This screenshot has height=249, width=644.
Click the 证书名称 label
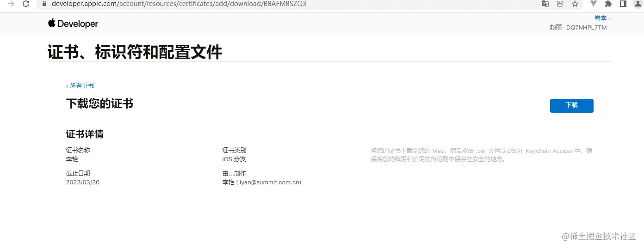coord(78,150)
